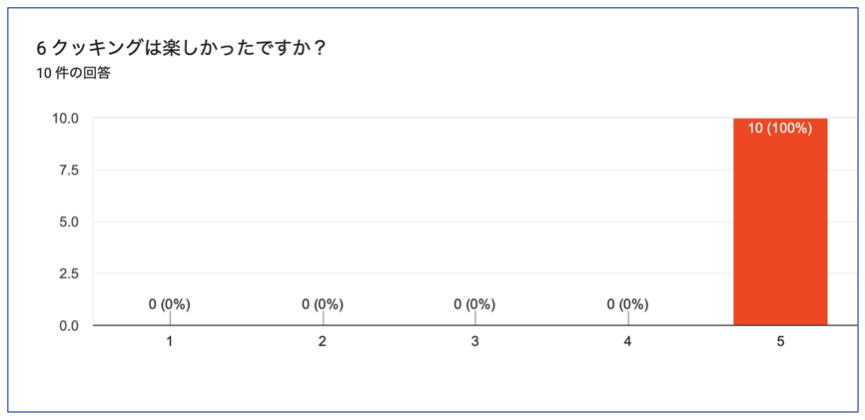Click x-axis label 3
The width and height of the screenshot is (865, 420).
pyautogui.click(x=475, y=342)
